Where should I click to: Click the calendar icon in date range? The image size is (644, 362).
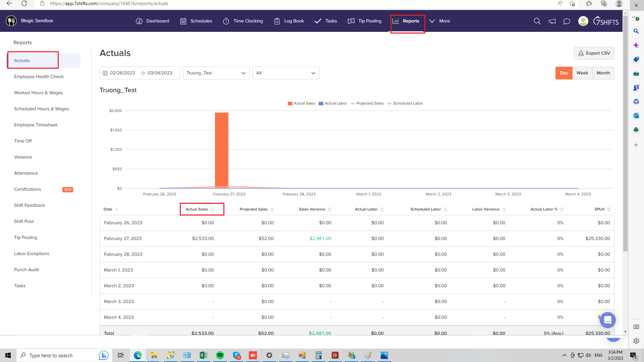coord(105,73)
